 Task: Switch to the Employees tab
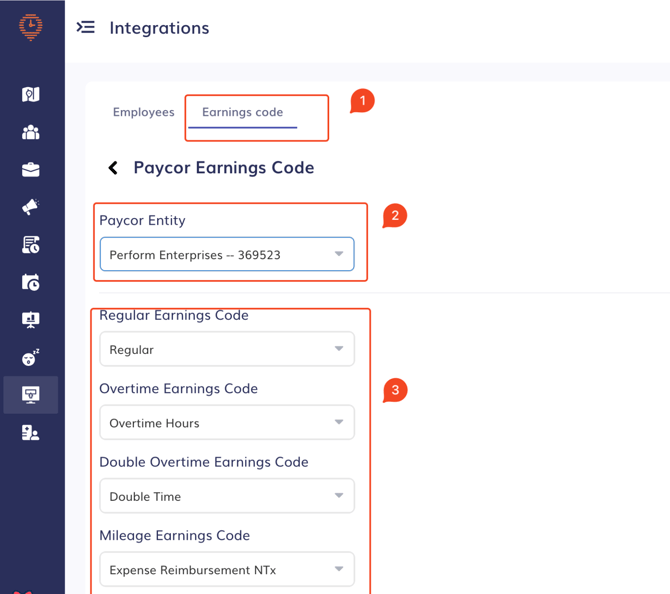click(x=144, y=112)
